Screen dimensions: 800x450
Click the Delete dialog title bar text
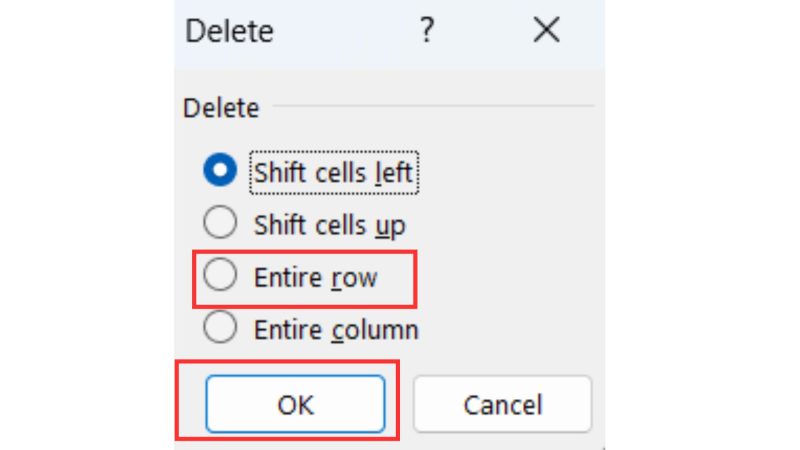tap(229, 31)
